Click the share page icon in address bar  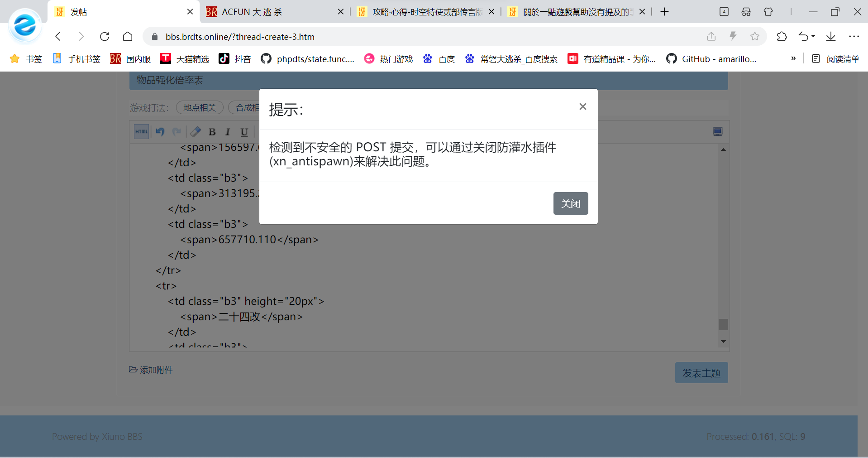711,37
